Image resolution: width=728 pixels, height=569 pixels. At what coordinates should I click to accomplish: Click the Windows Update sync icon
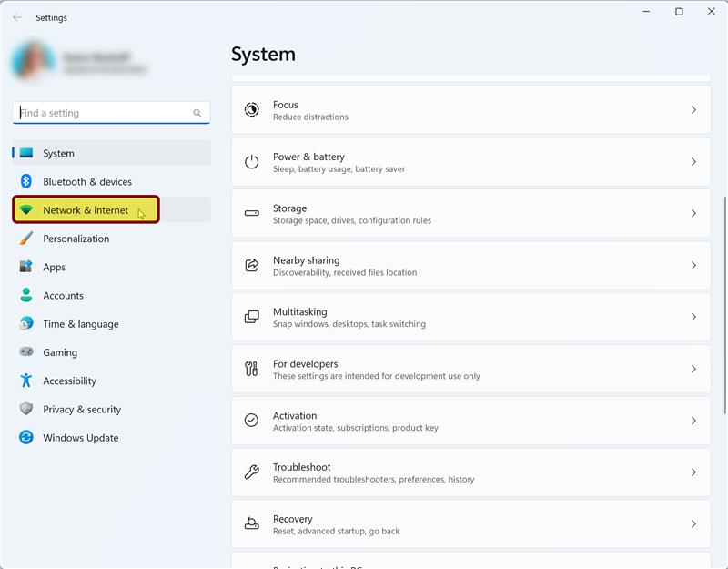26,438
